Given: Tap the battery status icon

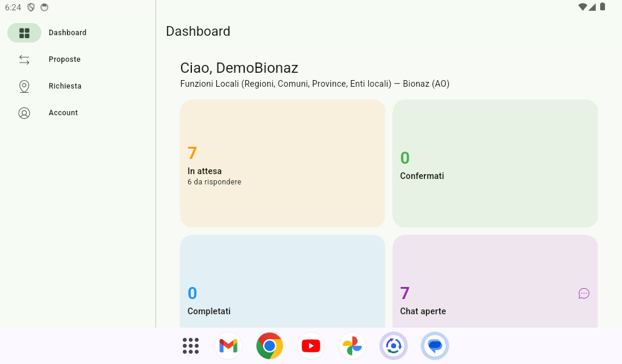Looking at the screenshot, I should tap(603, 6).
